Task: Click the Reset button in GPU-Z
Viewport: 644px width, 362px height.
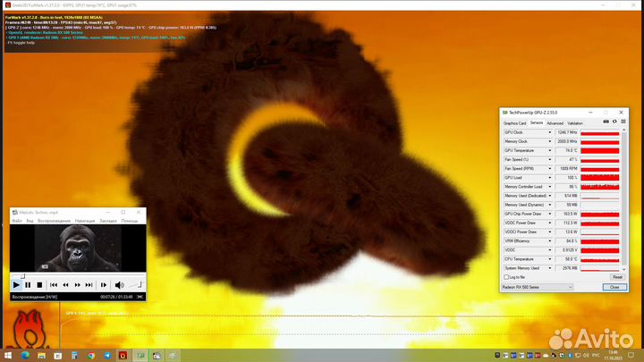Action: click(x=617, y=277)
